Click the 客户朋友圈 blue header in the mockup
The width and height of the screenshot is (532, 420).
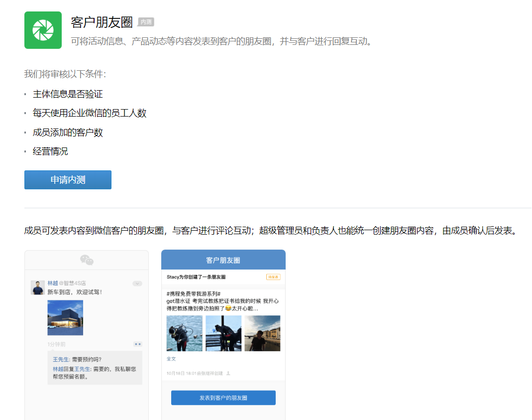click(x=223, y=260)
